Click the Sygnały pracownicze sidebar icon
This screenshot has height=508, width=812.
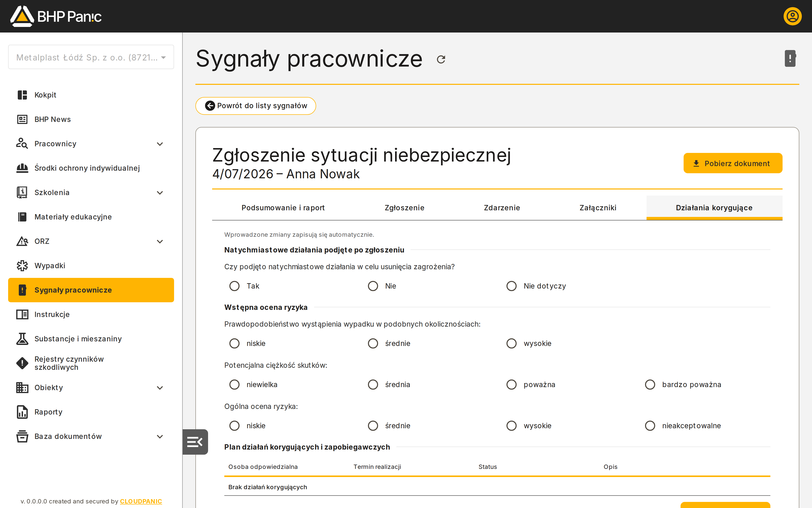click(22, 290)
